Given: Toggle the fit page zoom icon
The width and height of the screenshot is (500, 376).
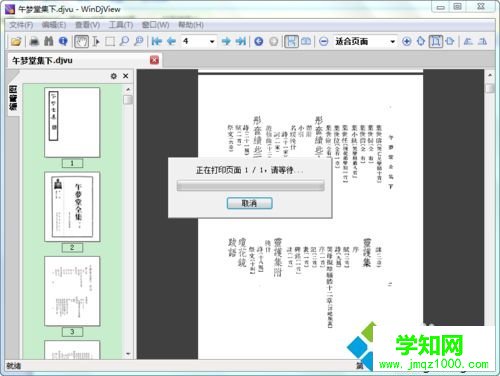Looking at the screenshot, I should pos(435,41).
